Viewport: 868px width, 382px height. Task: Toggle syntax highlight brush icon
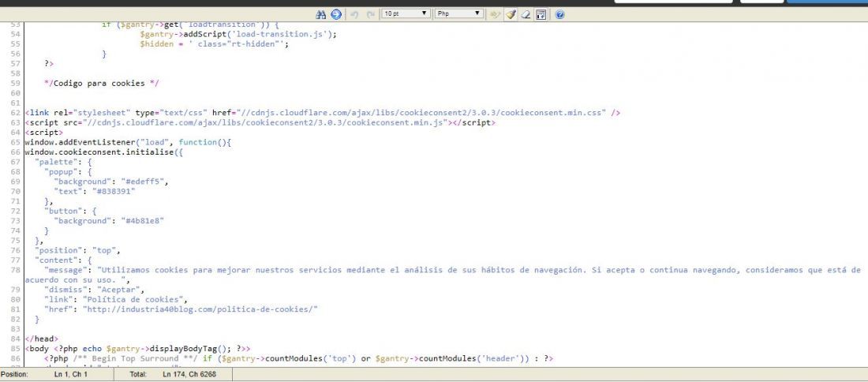click(511, 14)
